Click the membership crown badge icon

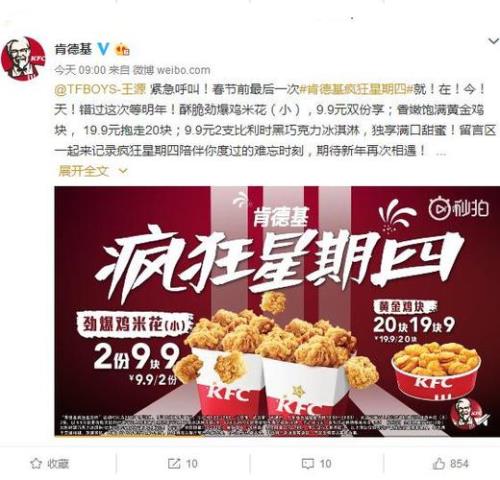click(122, 49)
